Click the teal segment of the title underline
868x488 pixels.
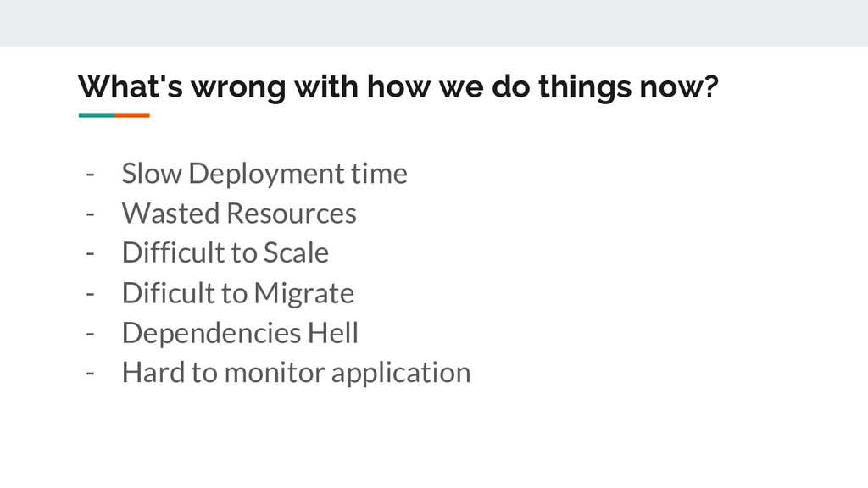(97, 115)
